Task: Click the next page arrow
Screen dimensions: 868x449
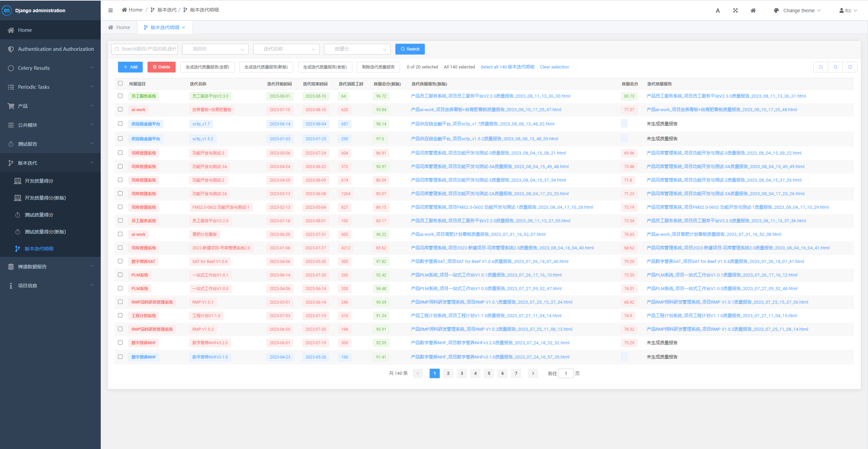Action: 533,373
